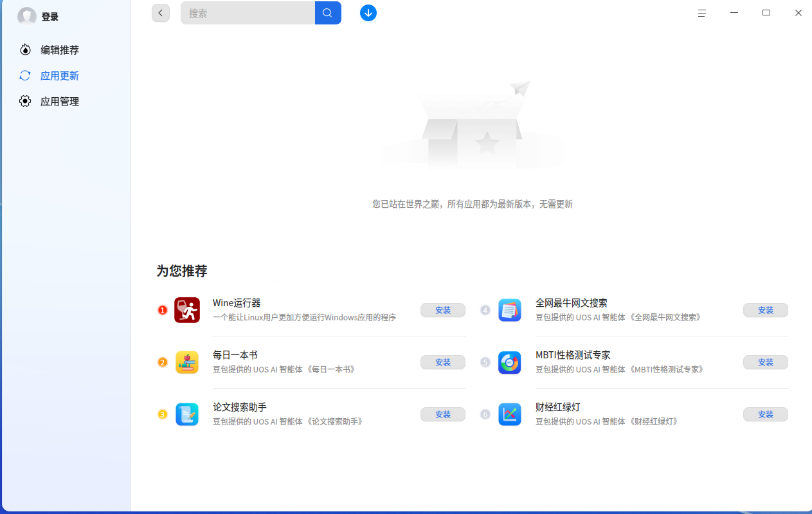Install 全网最牛网文搜索
Image resolution: width=812 pixels, height=514 pixels.
(x=766, y=310)
